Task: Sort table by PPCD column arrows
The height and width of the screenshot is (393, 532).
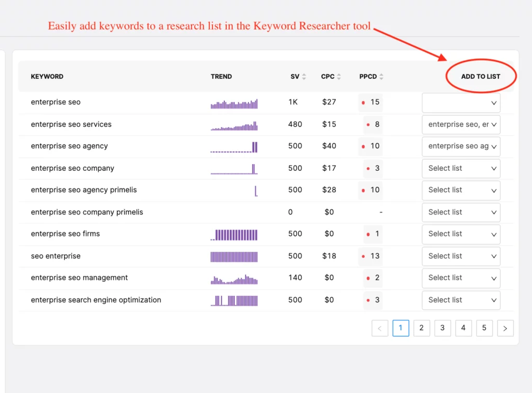Action: point(381,77)
